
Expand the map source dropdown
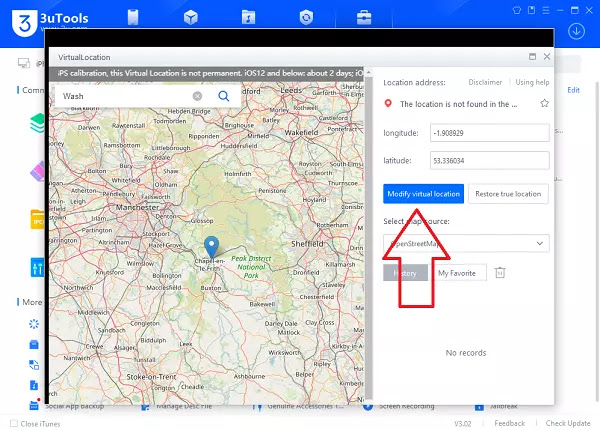466,243
